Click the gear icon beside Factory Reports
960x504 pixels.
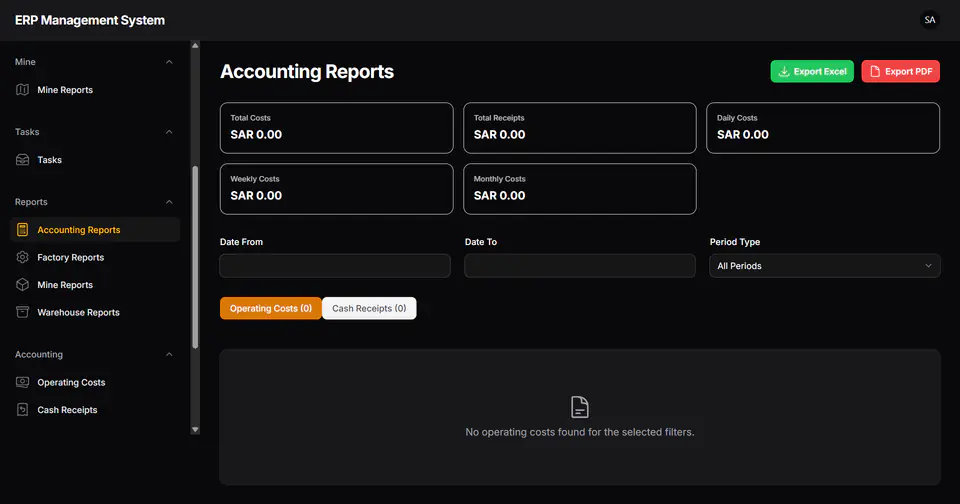23,257
